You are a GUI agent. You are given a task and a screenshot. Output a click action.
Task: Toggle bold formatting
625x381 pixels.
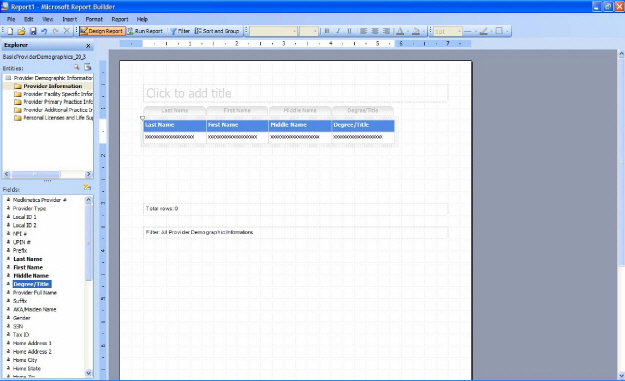coord(327,31)
